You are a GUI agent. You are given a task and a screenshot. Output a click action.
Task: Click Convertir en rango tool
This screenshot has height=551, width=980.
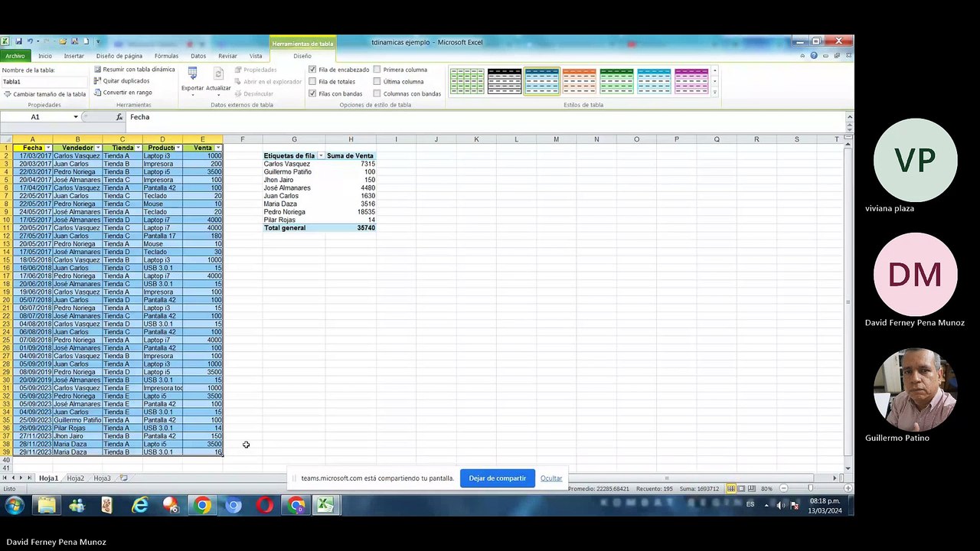click(122, 93)
